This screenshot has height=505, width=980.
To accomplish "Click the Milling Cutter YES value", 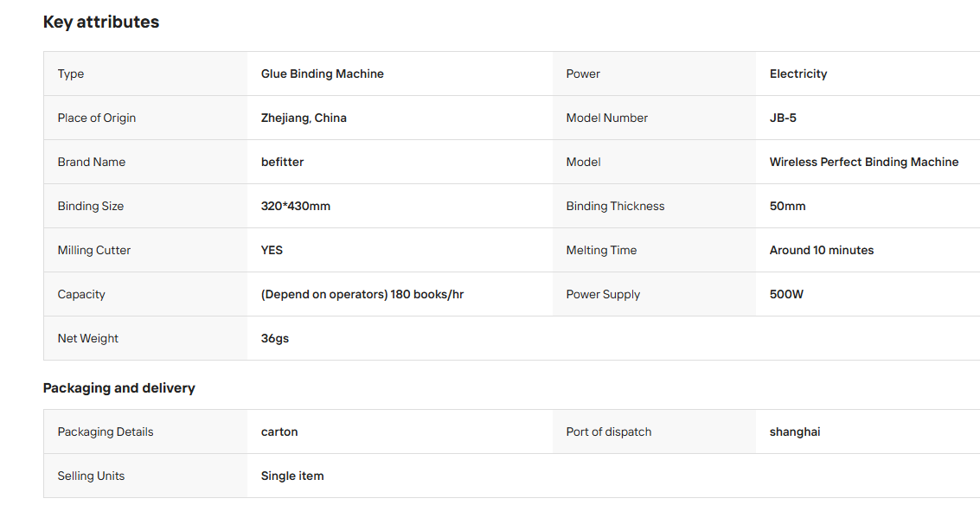I will (272, 250).
